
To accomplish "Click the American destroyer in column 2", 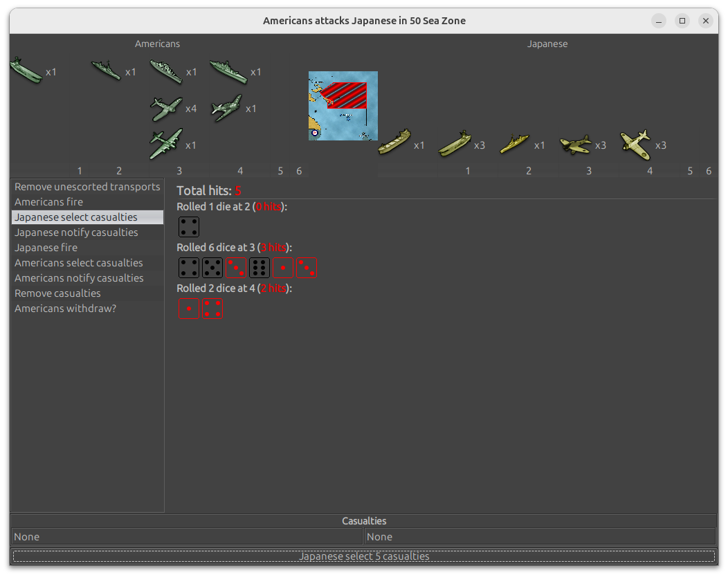I will [106, 71].
